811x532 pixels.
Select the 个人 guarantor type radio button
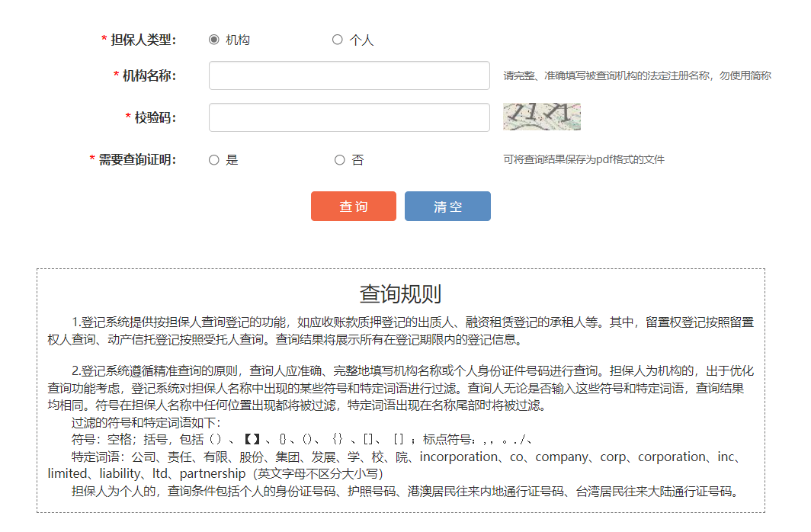tap(337, 39)
